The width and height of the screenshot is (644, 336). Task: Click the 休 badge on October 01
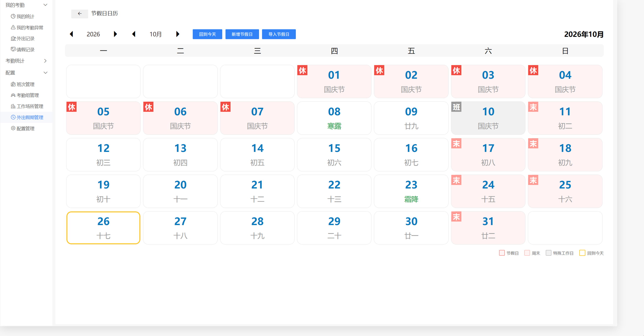tap(302, 70)
